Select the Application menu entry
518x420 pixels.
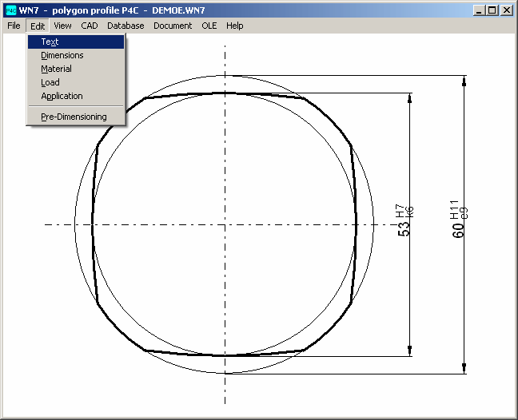click(x=62, y=96)
